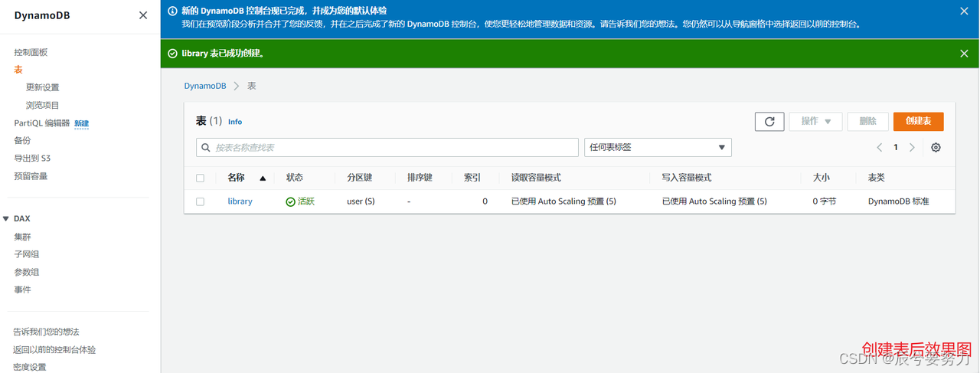Click the DynamoDB sidebar title
The height and width of the screenshot is (373, 980).
click(x=42, y=15)
